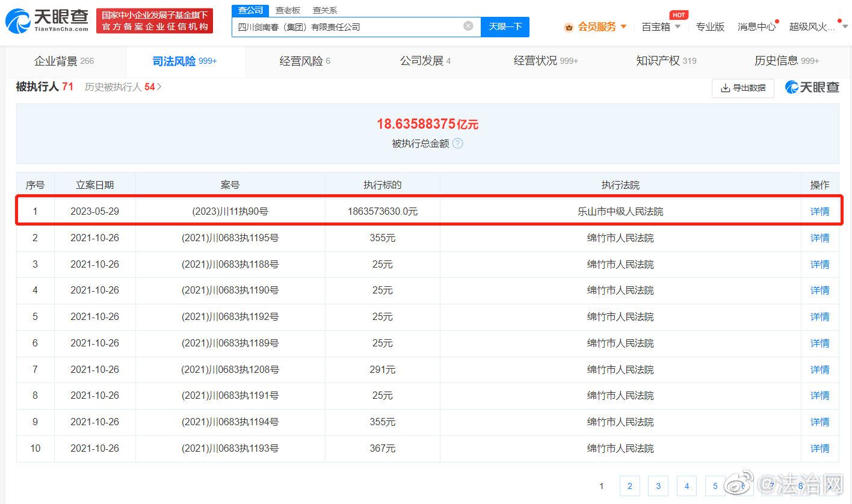This screenshot has height=504, width=852.
Task: Open 详情 for case 川0683执1195号
Action: tap(820, 238)
